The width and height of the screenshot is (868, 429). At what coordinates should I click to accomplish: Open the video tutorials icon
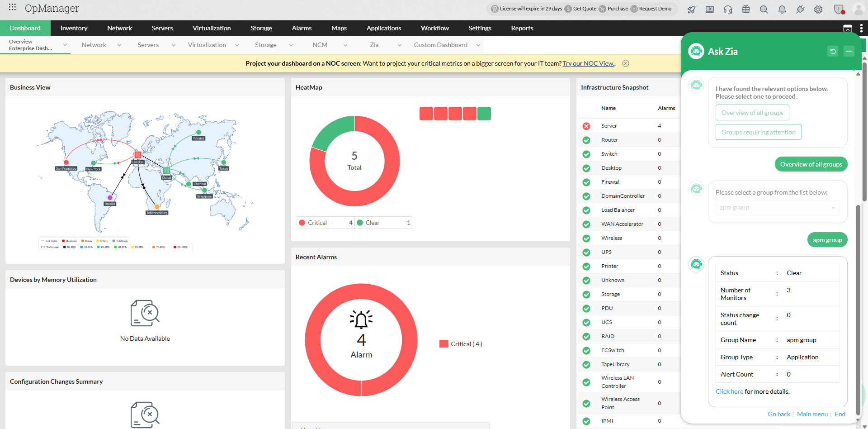tap(710, 9)
